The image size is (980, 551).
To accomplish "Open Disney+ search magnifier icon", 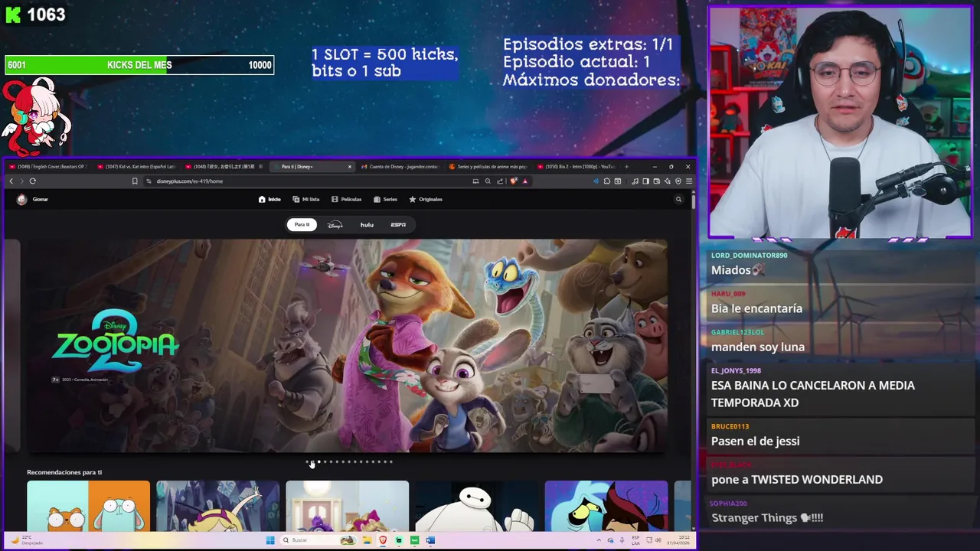I will 678,200.
